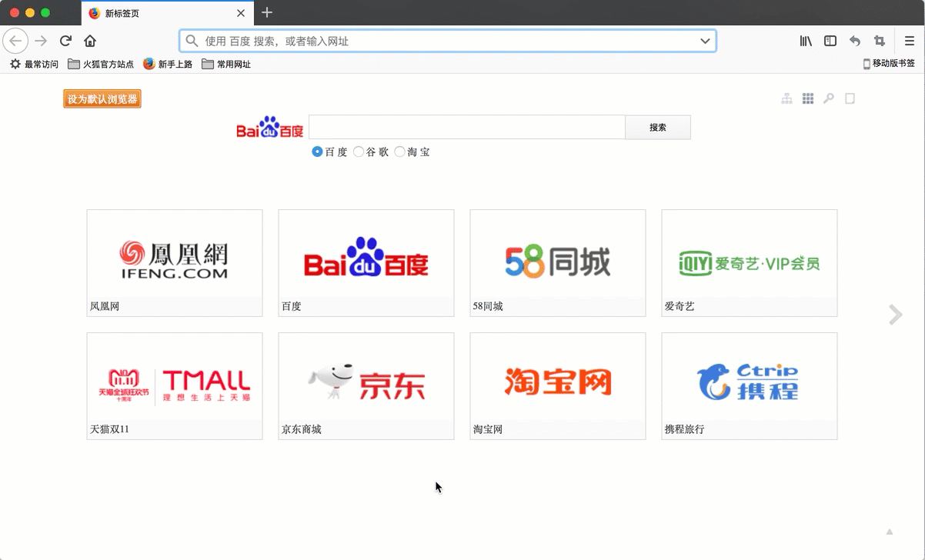This screenshot has width=925, height=560.
Task: Go forward with the forward arrow button
Action: (41, 41)
